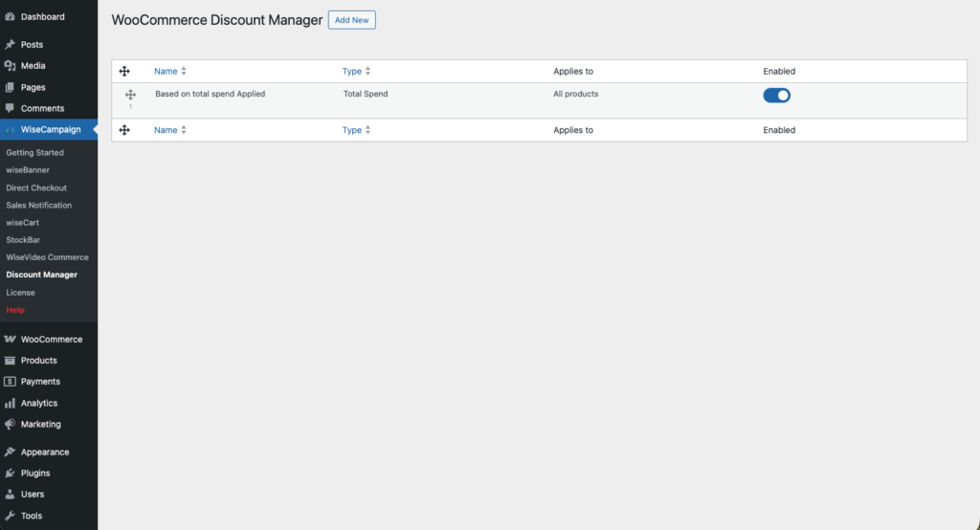The image size is (980, 530).
Task: Open the wiseCart submenu link
Action: click(x=23, y=223)
